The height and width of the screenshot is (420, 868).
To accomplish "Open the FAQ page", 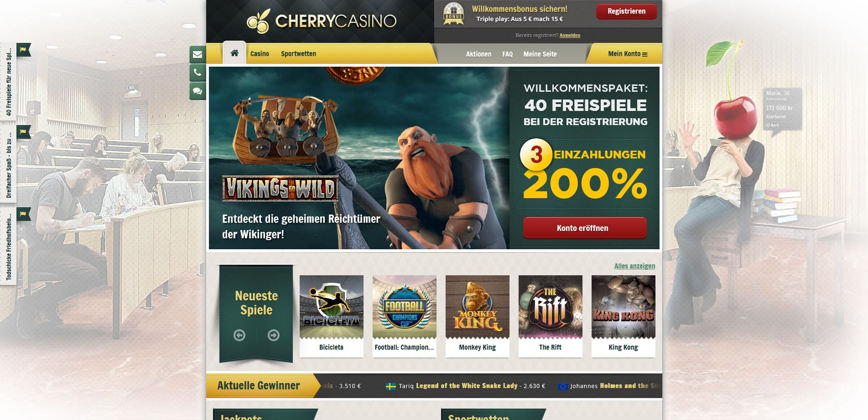I will coord(507,54).
